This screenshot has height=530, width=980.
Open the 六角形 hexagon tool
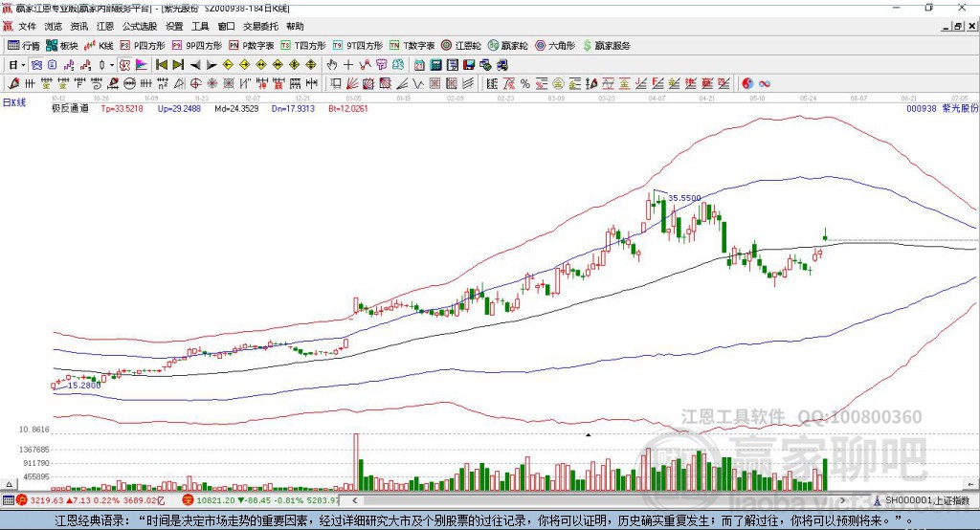point(555,46)
